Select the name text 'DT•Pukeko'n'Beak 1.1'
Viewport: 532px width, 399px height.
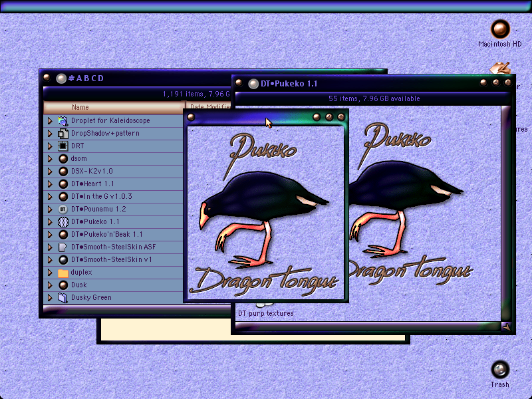(x=107, y=235)
